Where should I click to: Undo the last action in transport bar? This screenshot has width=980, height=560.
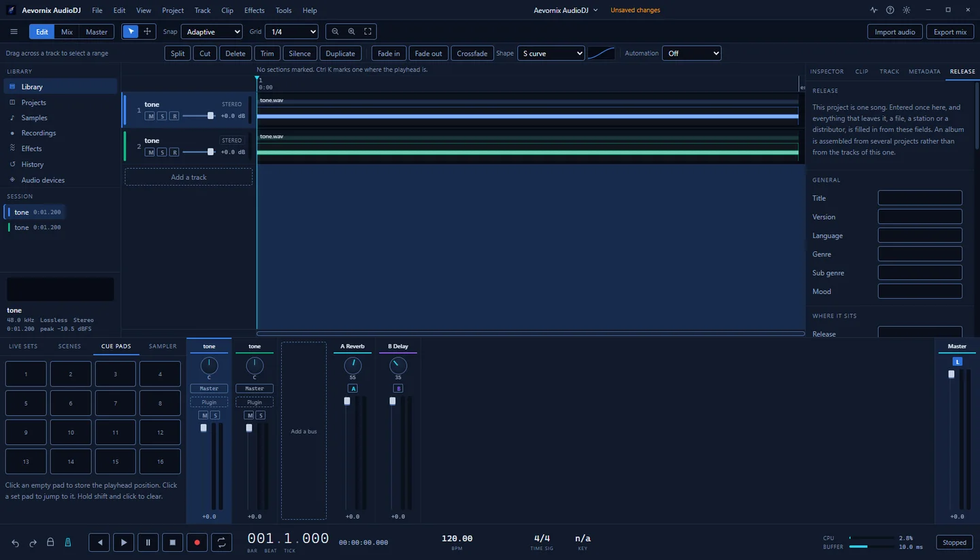(x=15, y=543)
